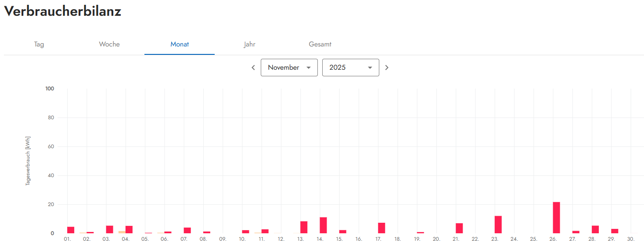Select the Monat tab
Viewport: 644px width, 246px height.
(180, 44)
